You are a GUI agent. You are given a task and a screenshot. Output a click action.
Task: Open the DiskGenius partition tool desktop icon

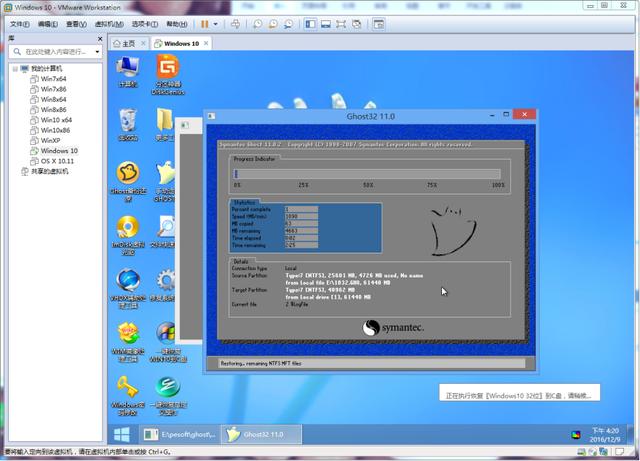click(x=168, y=75)
